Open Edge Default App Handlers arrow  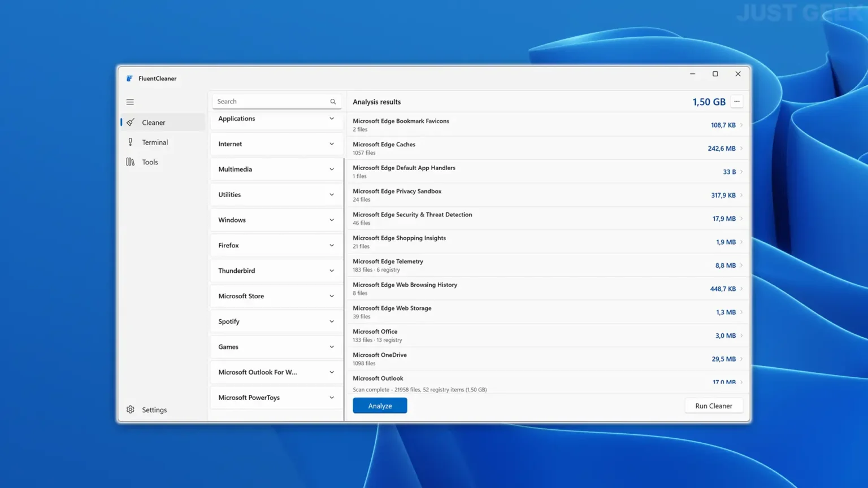click(x=741, y=172)
